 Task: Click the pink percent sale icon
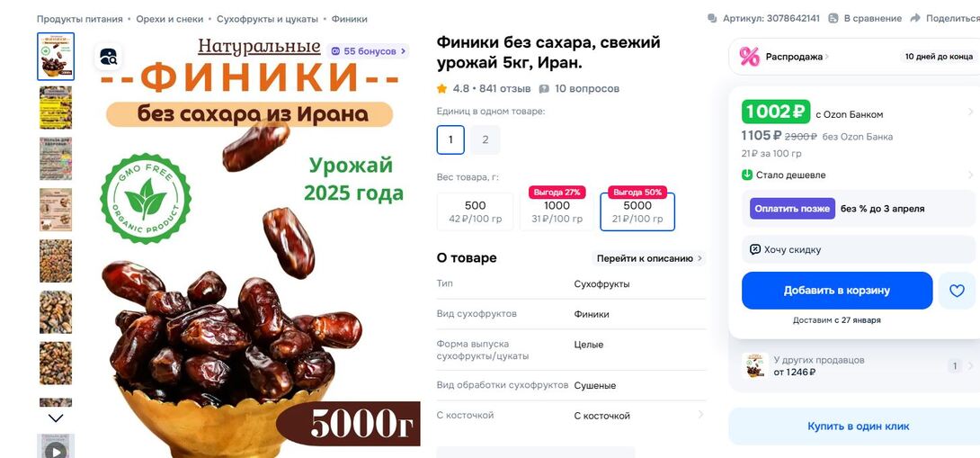[749, 57]
